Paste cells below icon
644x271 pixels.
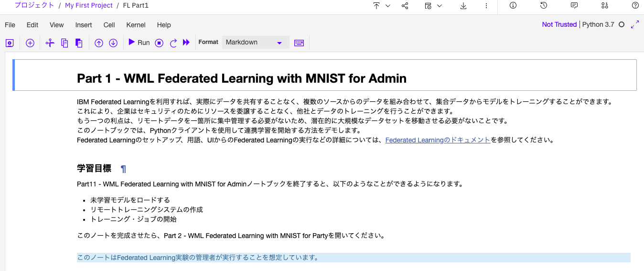79,43
